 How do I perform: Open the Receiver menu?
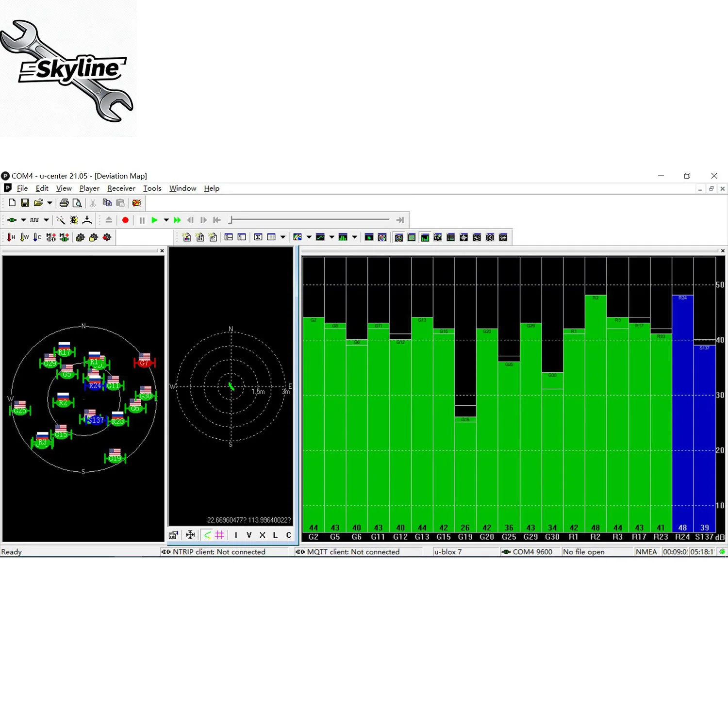121,188
